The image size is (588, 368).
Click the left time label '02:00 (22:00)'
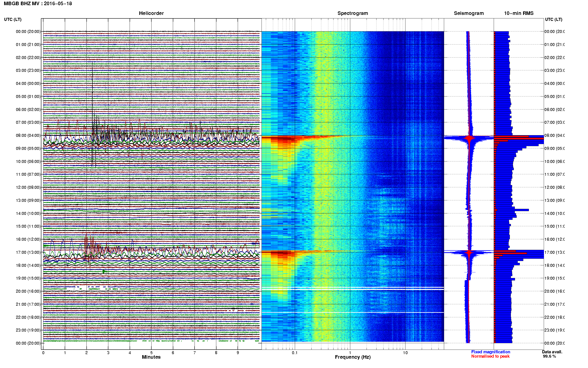coord(28,58)
